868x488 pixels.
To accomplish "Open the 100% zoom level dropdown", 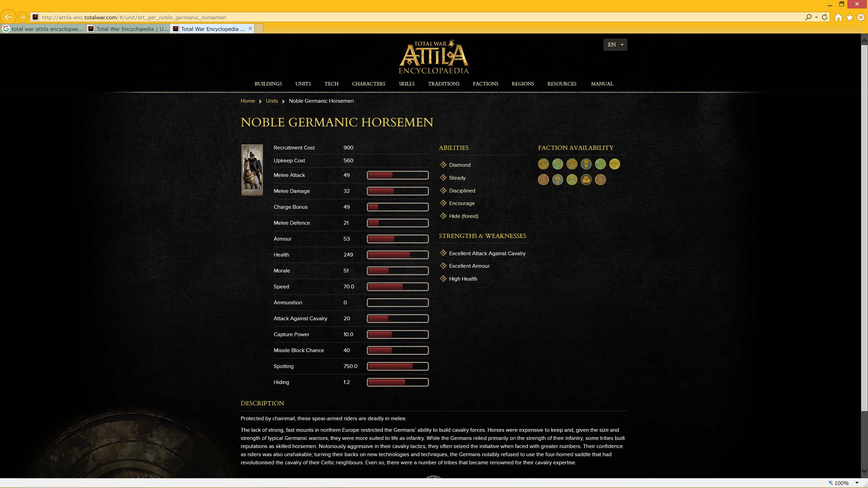I will point(857,483).
